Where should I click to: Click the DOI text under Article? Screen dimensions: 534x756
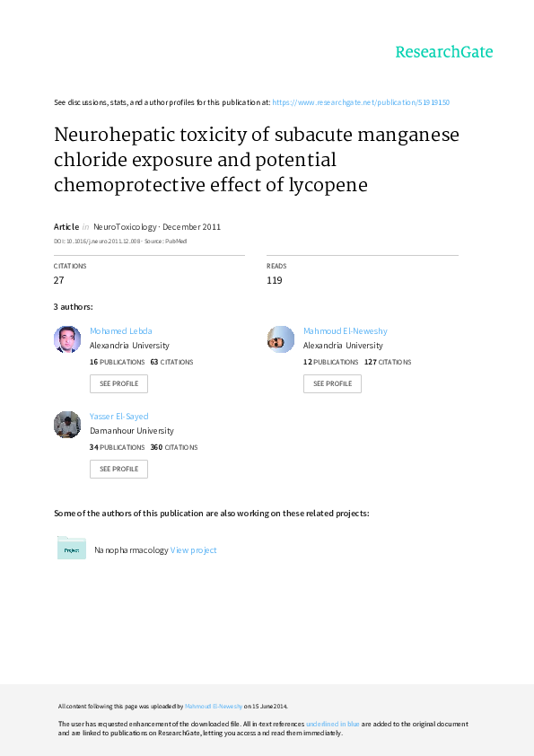coord(97,241)
